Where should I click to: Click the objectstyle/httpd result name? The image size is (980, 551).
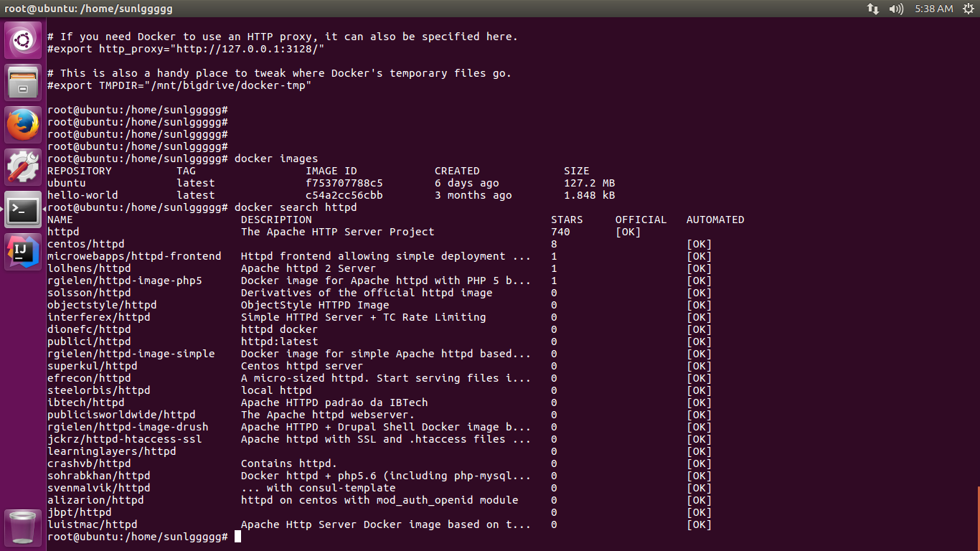(x=102, y=305)
